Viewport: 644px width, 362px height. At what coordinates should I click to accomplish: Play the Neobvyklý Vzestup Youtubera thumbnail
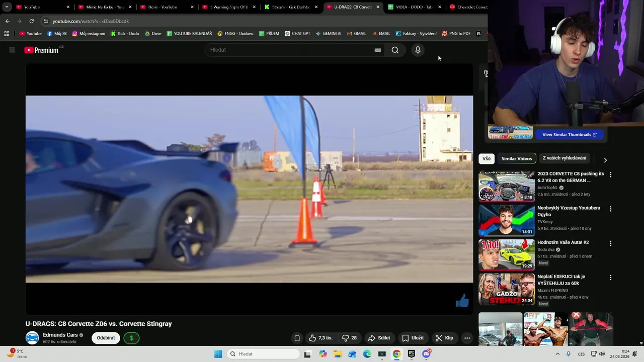click(507, 220)
